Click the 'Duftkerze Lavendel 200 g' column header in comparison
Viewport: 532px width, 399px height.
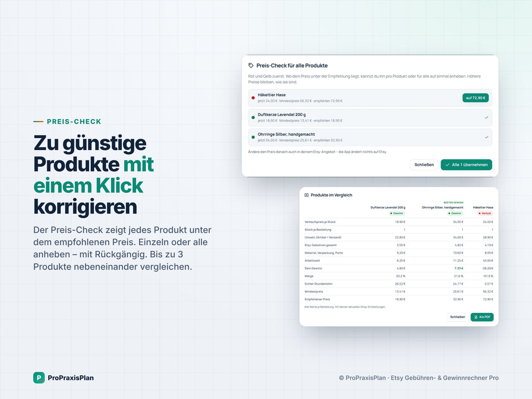[388, 207]
